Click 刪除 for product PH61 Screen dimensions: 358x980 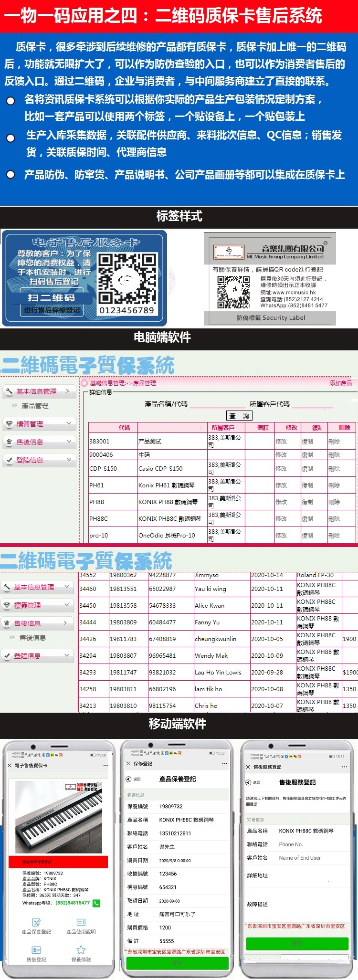coord(334,485)
